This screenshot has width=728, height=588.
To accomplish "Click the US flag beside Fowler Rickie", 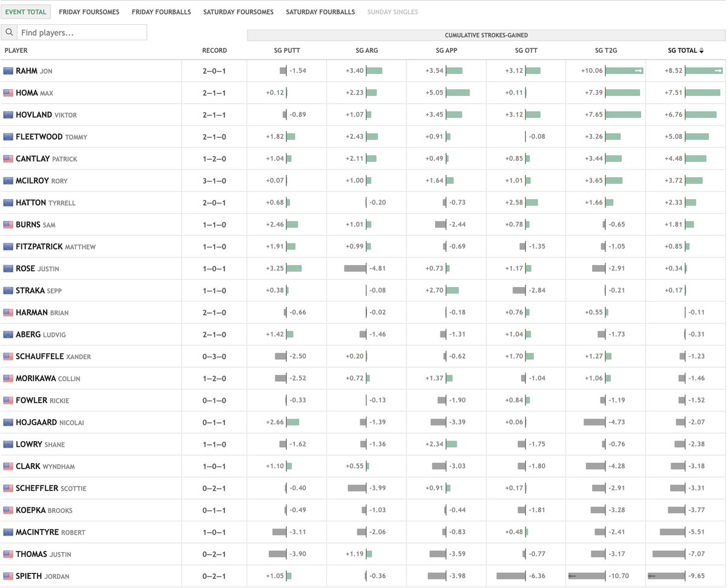I will (8, 400).
